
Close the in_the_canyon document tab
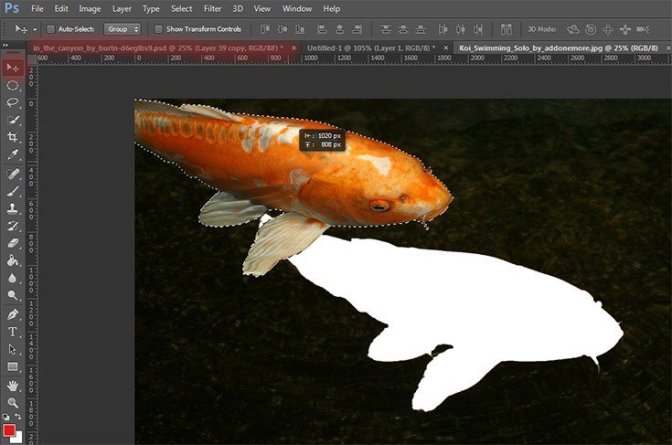pyautogui.click(x=294, y=48)
